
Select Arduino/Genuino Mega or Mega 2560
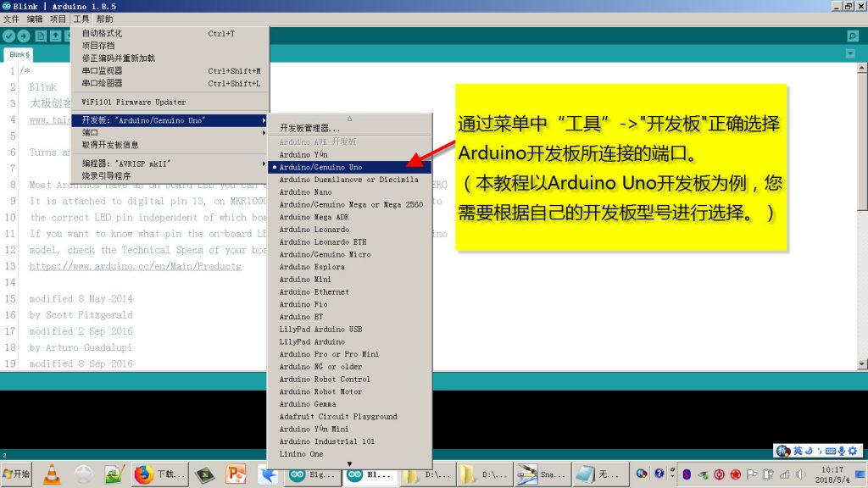click(349, 205)
